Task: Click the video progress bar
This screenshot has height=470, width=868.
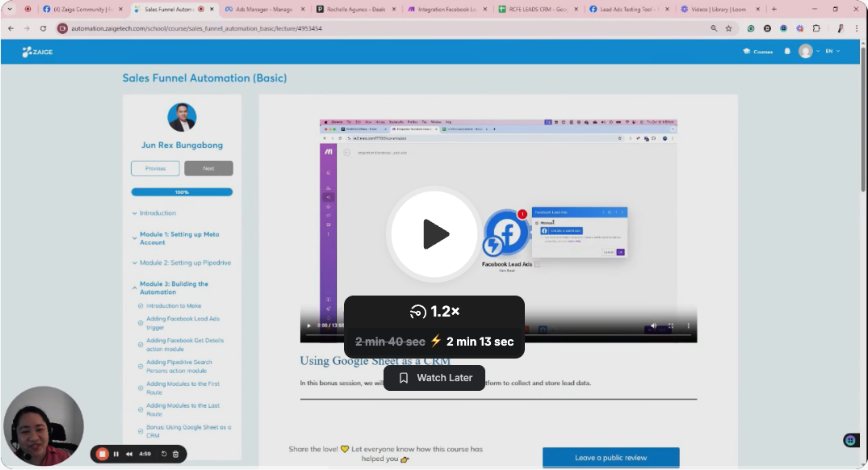Action: [498, 334]
